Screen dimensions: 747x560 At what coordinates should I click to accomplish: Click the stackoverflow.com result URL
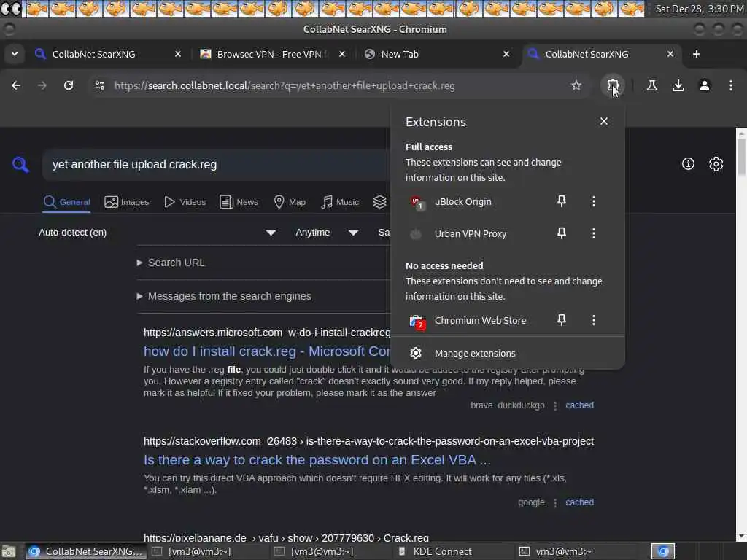(x=368, y=441)
